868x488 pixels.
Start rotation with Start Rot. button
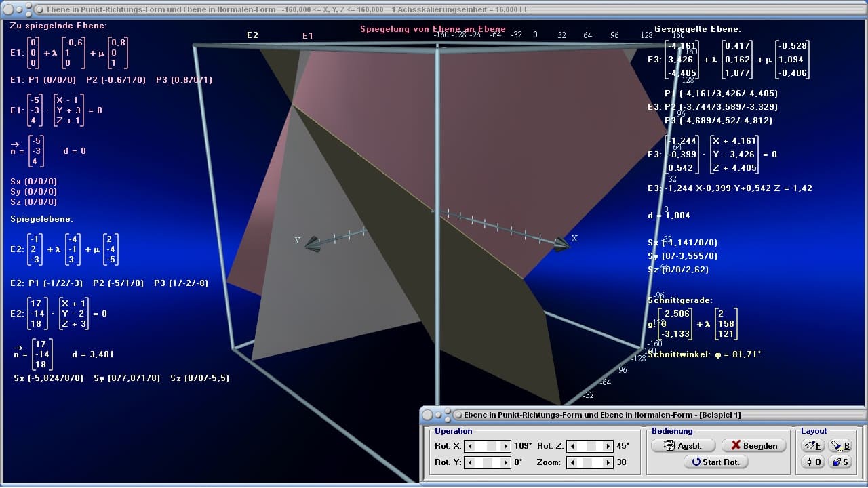(715, 462)
